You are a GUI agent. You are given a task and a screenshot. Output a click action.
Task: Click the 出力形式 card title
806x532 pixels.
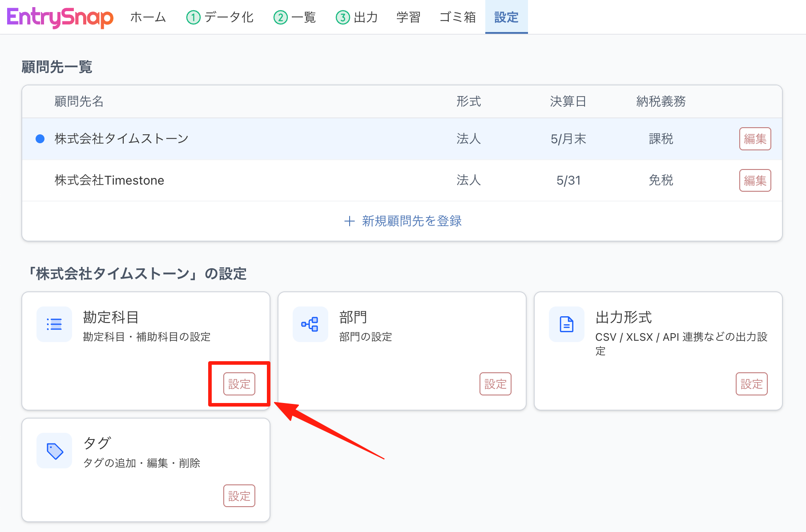click(x=624, y=318)
